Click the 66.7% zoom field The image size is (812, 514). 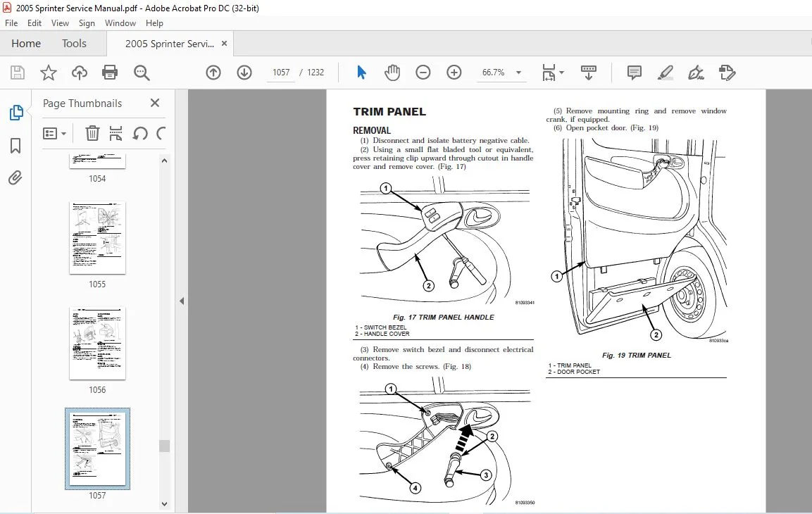click(x=494, y=73)
